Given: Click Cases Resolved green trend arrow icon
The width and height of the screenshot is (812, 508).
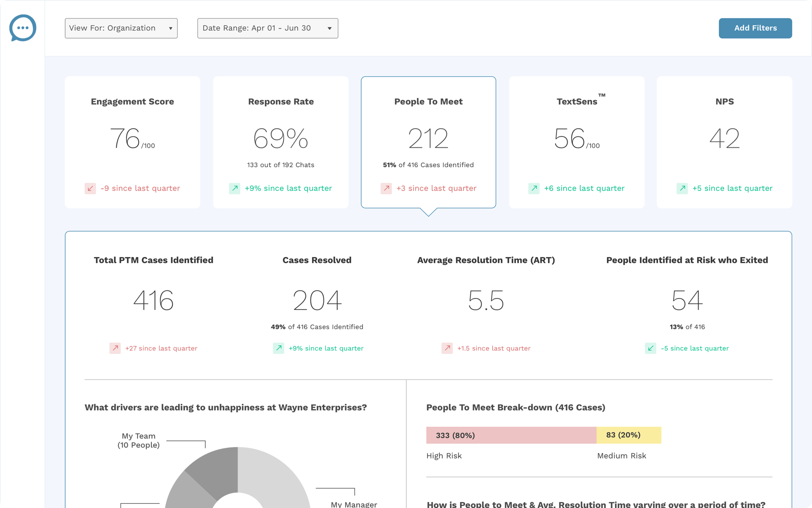Looking at the screenshot, I should tap(278, 348).
